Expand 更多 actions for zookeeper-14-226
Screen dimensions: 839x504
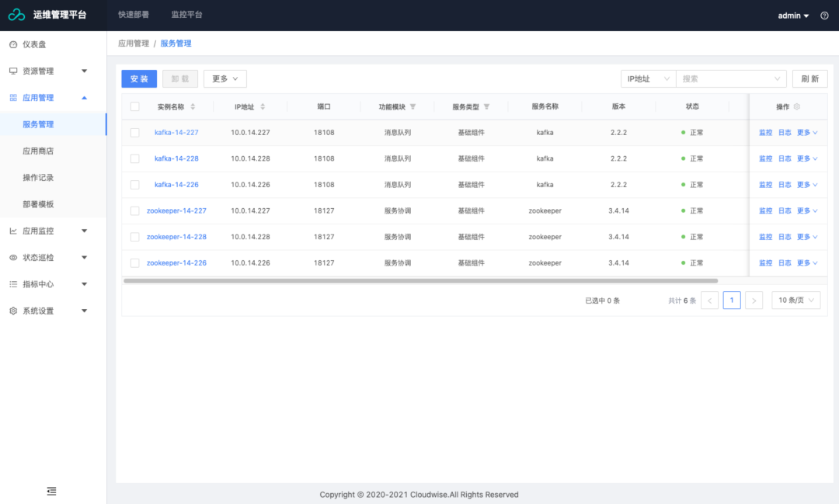(x=807, y=263)
